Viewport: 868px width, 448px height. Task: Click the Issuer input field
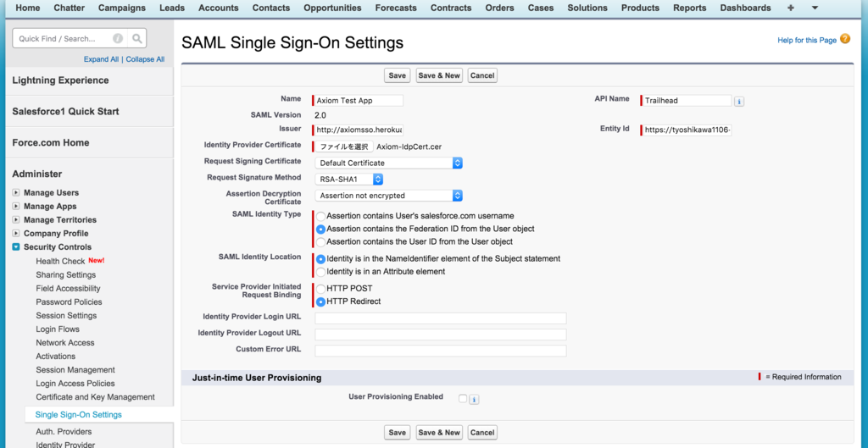(359, 130)
